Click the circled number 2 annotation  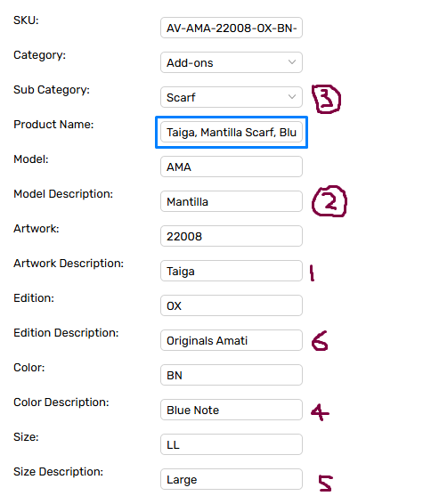tap(329, 201)
